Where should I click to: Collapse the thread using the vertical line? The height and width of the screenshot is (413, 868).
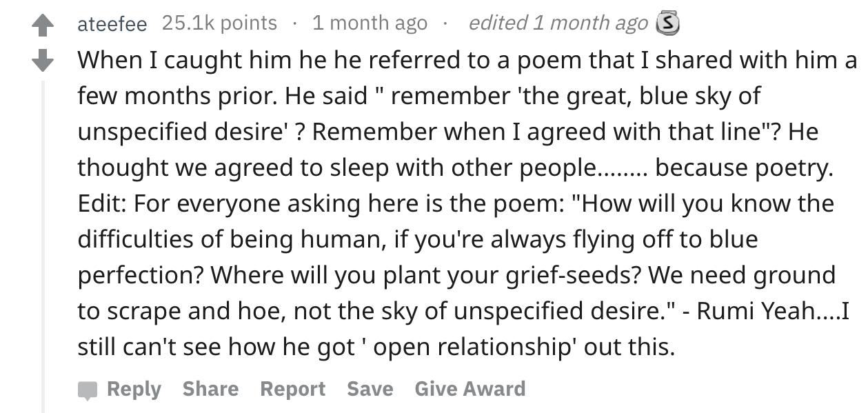tap(43, 245)
